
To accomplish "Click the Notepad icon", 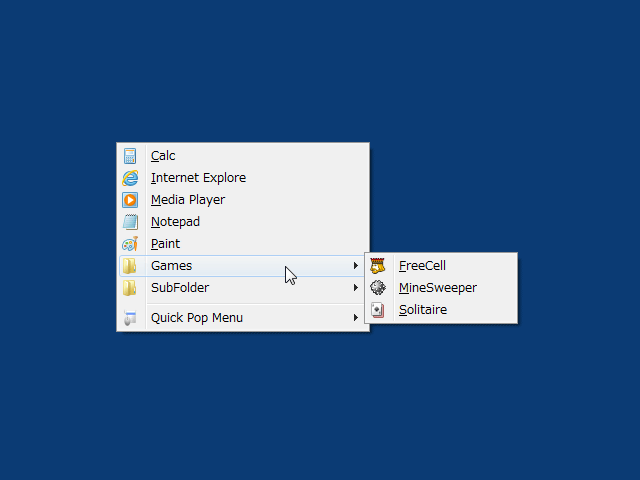I will [x=130, y=222].
